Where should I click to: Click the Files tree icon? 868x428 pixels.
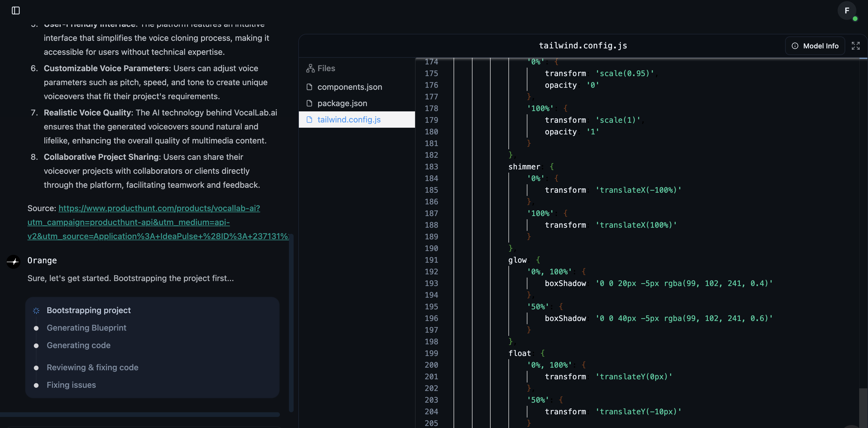click(x=310, y=68)
